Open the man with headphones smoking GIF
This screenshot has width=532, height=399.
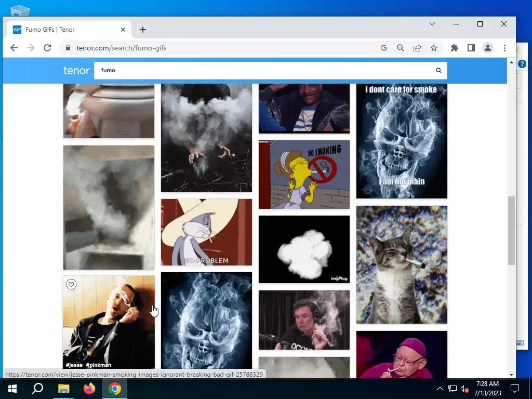click(x=304, y=320)
